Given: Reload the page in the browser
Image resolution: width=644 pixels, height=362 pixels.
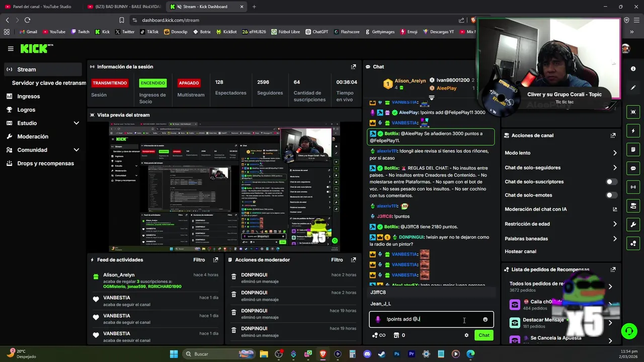Looking at the screenshot, I should 27,20.
